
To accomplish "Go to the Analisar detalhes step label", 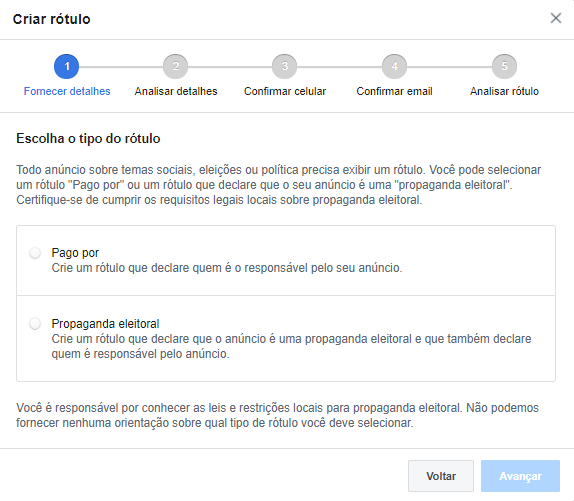I will pyautogui.click(x=176, y=91).
